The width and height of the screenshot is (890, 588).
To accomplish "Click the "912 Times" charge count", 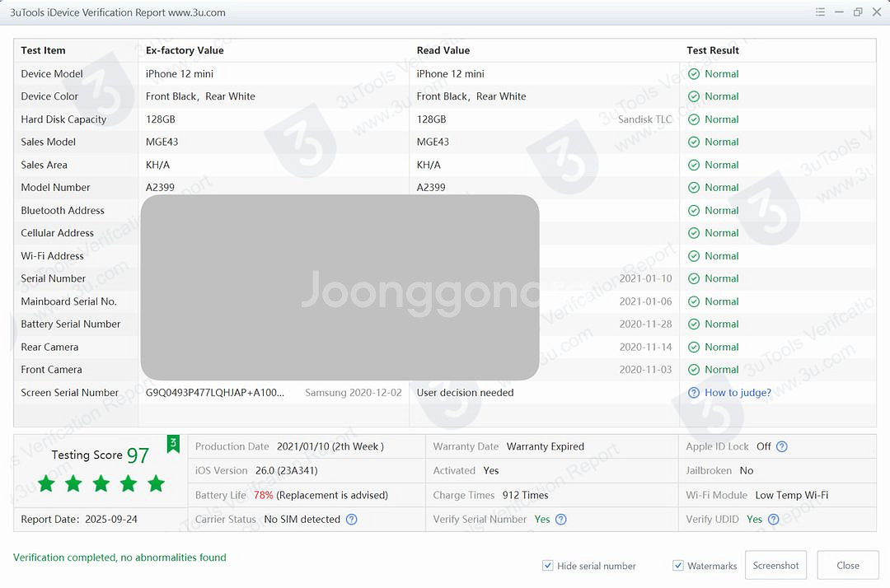I will tap(525, 495).
